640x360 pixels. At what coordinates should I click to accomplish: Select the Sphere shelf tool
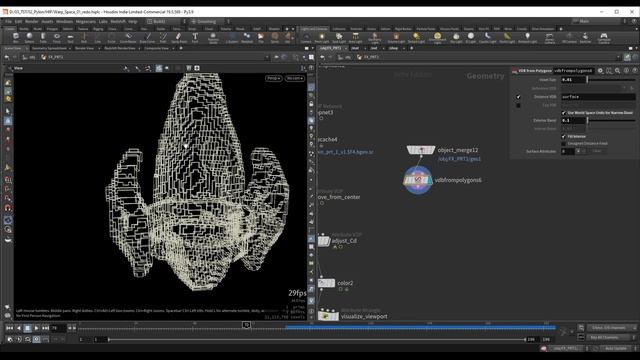tap(29, 38)
